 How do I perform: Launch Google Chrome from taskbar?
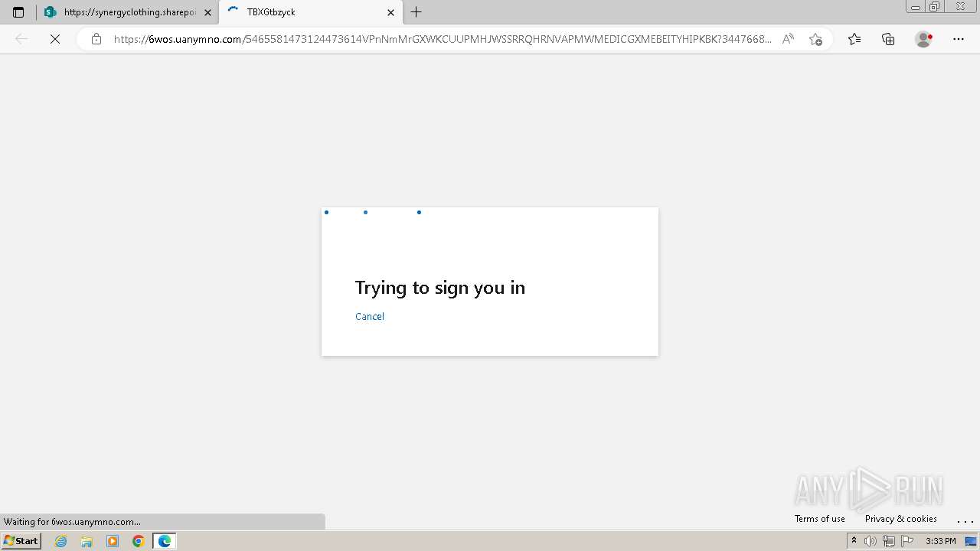coord(139,541)
